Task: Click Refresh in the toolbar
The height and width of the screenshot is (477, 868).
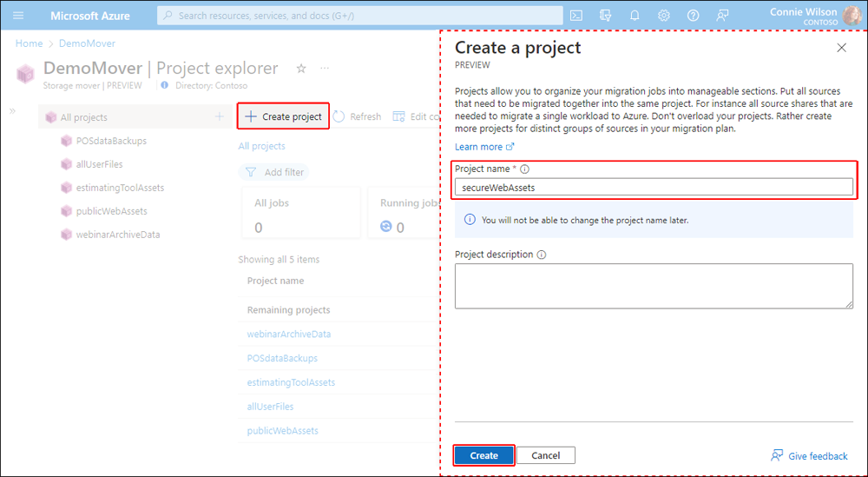Action: pos(357,116)
